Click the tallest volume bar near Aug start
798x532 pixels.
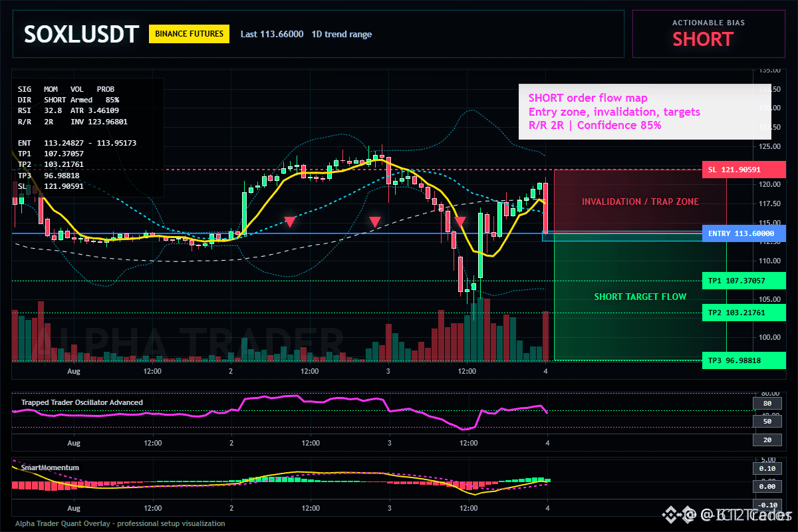point(41,331)
